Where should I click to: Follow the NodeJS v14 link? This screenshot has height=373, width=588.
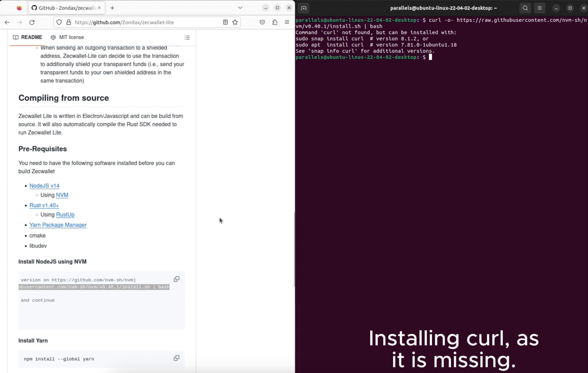tap(44, 186)
